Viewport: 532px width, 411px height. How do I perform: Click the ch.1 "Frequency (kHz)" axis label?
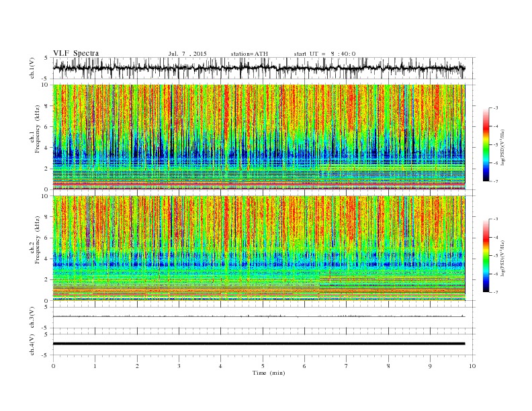[x=38, y=129]
